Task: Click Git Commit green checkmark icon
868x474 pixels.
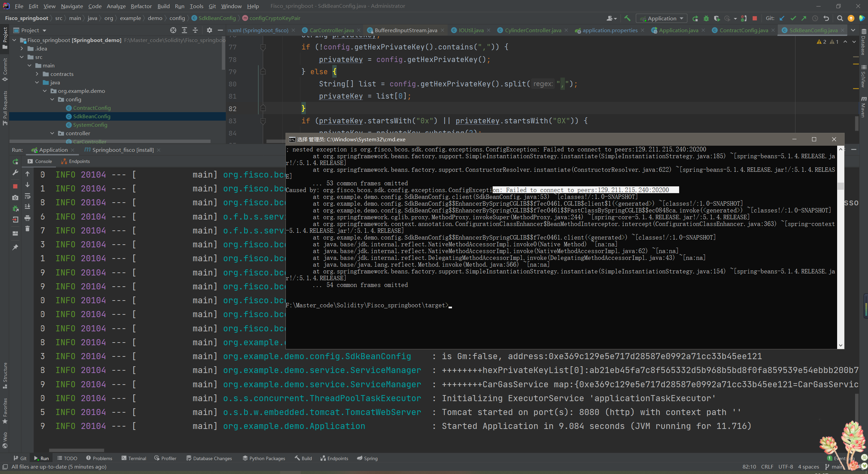Action: [x=793, y=18]
